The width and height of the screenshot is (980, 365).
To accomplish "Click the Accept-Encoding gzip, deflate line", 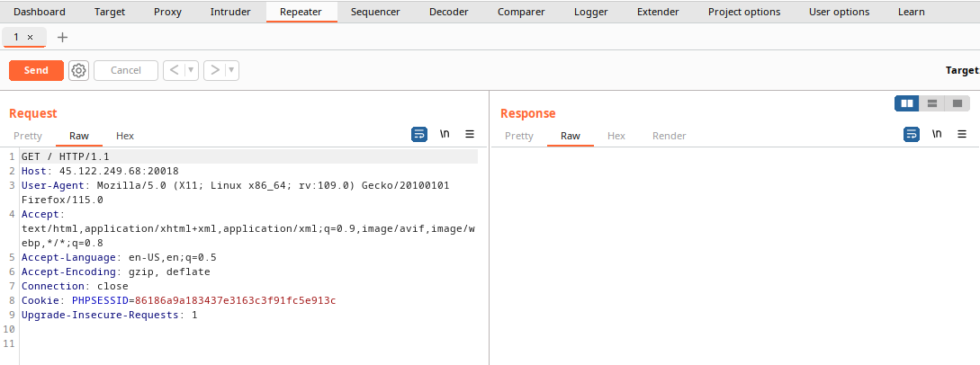I will (115, 272).
